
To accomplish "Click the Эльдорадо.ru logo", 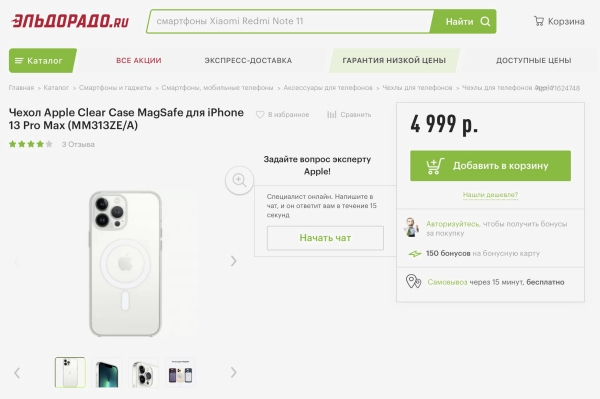I will point(70,21).
